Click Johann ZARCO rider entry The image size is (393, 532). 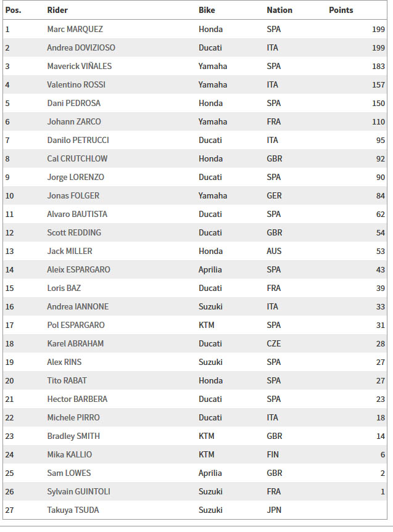pos(74,121)
